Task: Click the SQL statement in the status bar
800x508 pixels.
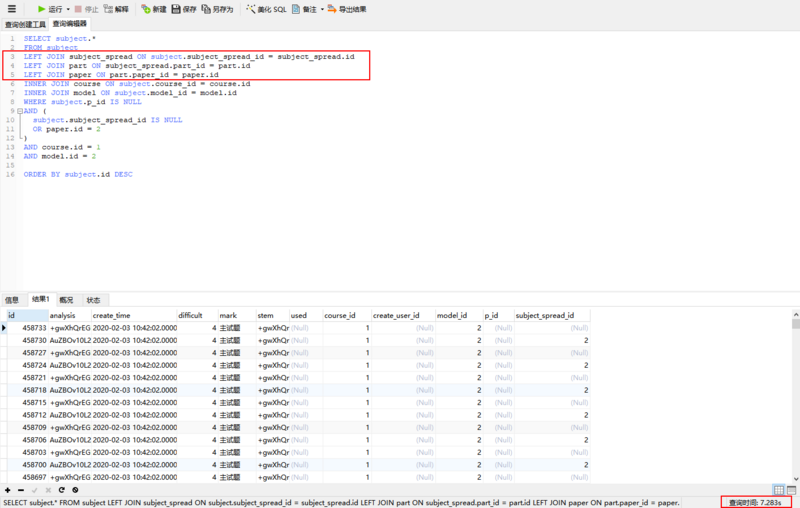Action: tap(341, 502)
